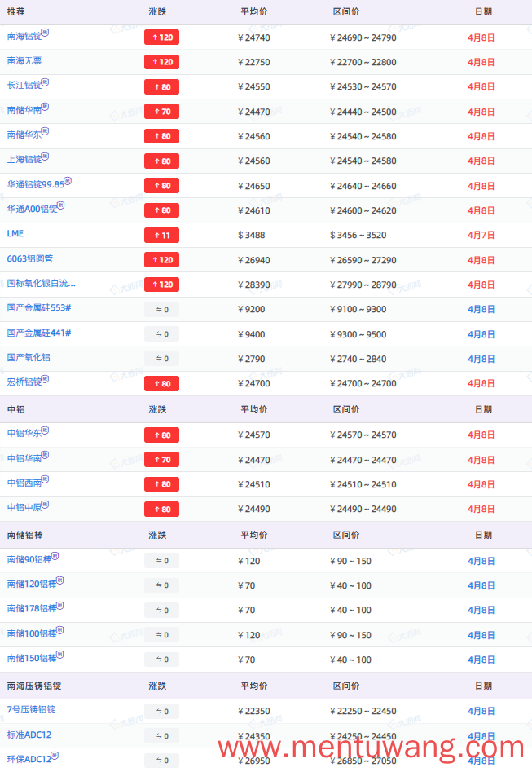532x772 pixels.
Task: Click average price ¥22750 for 南海无票
Action: (x=254, y=63)
